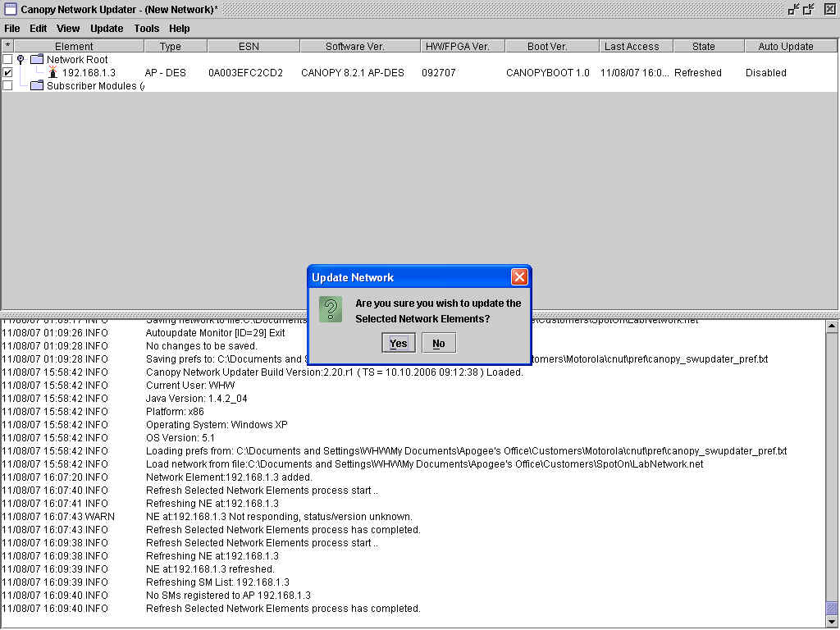Collapse the Network Root tree node handle

click(21, 60)
